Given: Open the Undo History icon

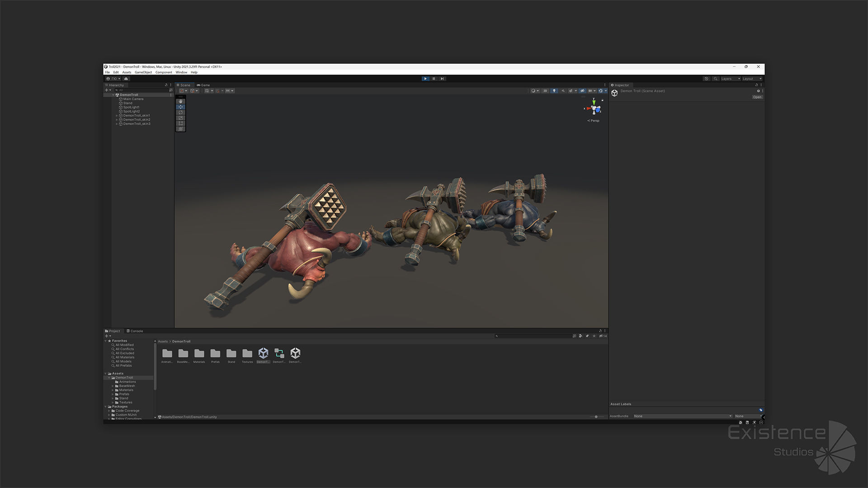Looking at the screenshot, I should (x=706, y=79).
